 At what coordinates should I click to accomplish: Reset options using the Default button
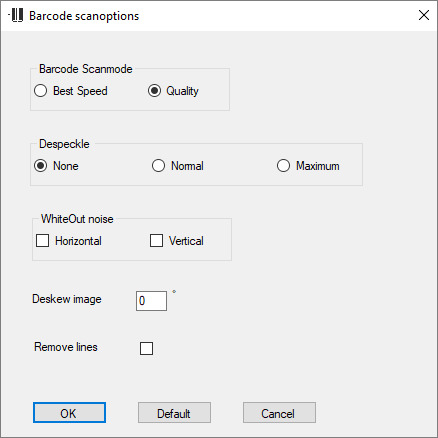click(174, 413)
